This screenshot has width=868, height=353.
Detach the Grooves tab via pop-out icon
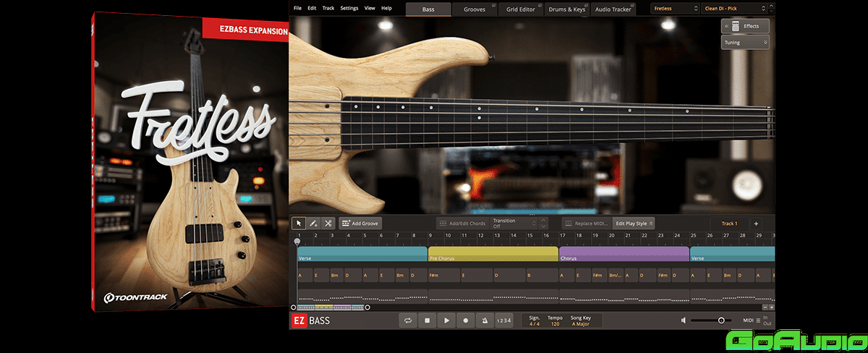click(x=493, y=6)
